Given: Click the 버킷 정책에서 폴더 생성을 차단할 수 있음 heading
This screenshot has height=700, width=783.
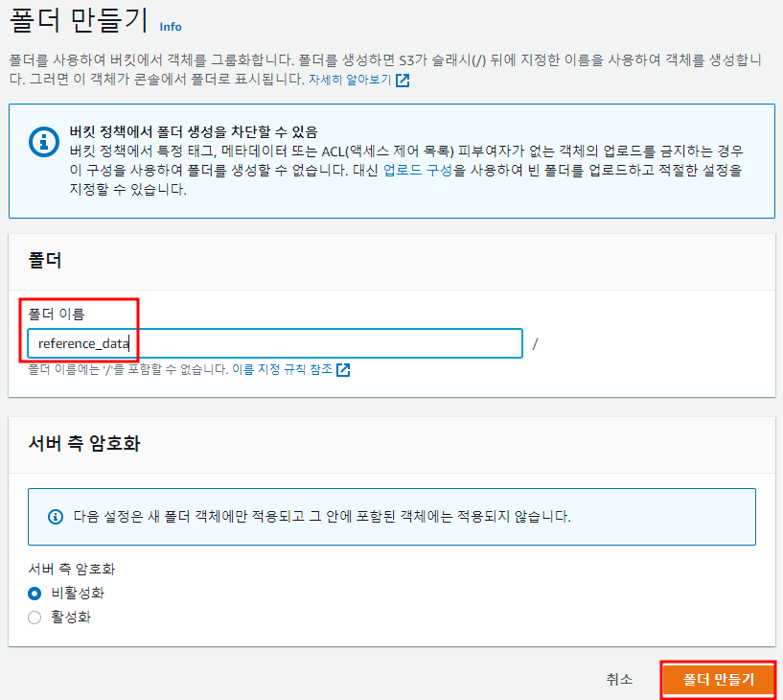Looking at the screenshot, I should point(194,132).
